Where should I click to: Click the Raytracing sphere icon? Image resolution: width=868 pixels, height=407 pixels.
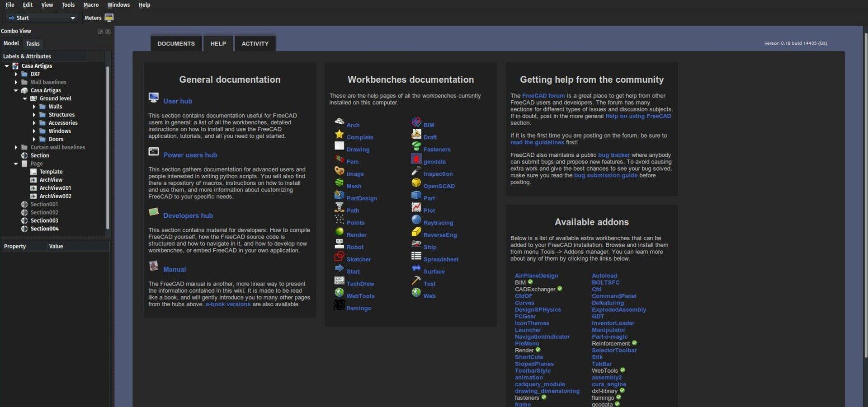click(x=416, y=220)
